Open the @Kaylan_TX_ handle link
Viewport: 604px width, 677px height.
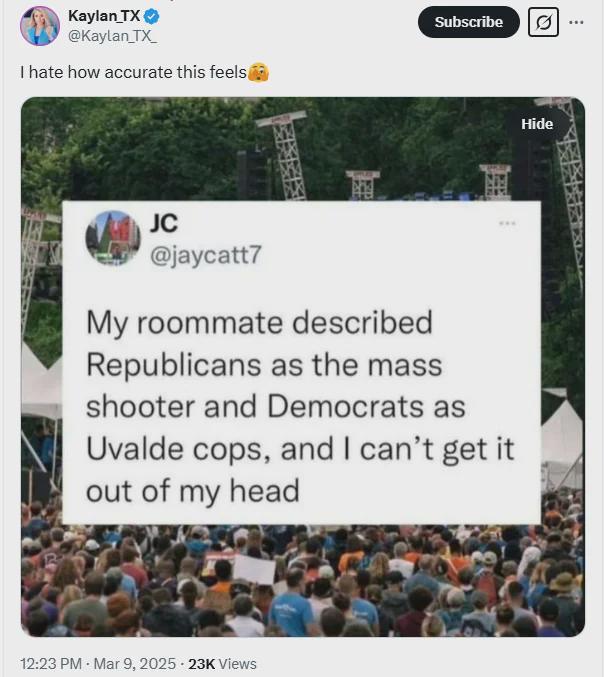tap(112, 36)
